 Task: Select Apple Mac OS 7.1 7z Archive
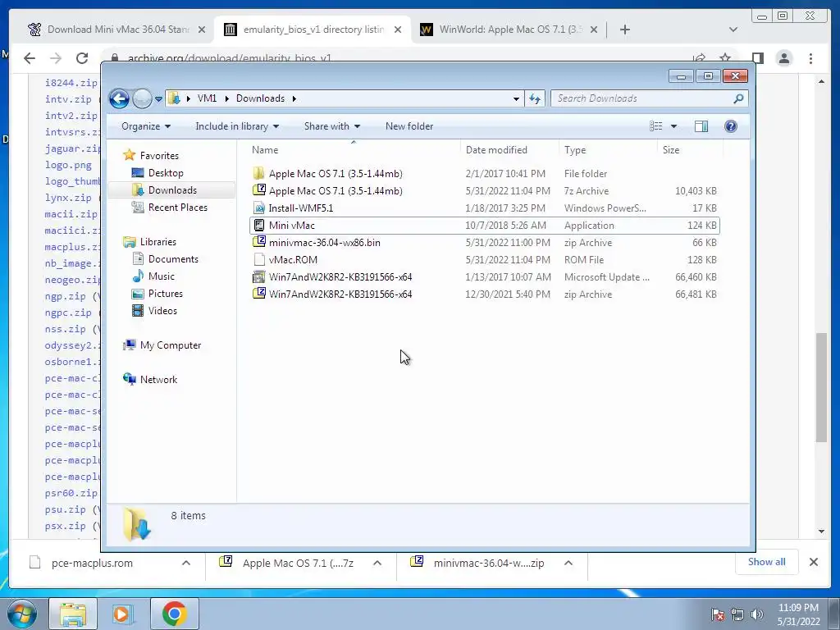(x=484, y=190)
